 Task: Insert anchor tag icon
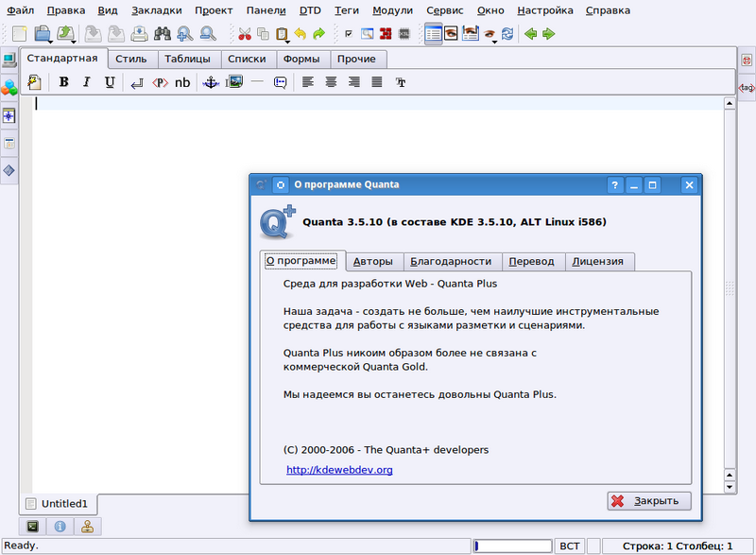point(211,82)
